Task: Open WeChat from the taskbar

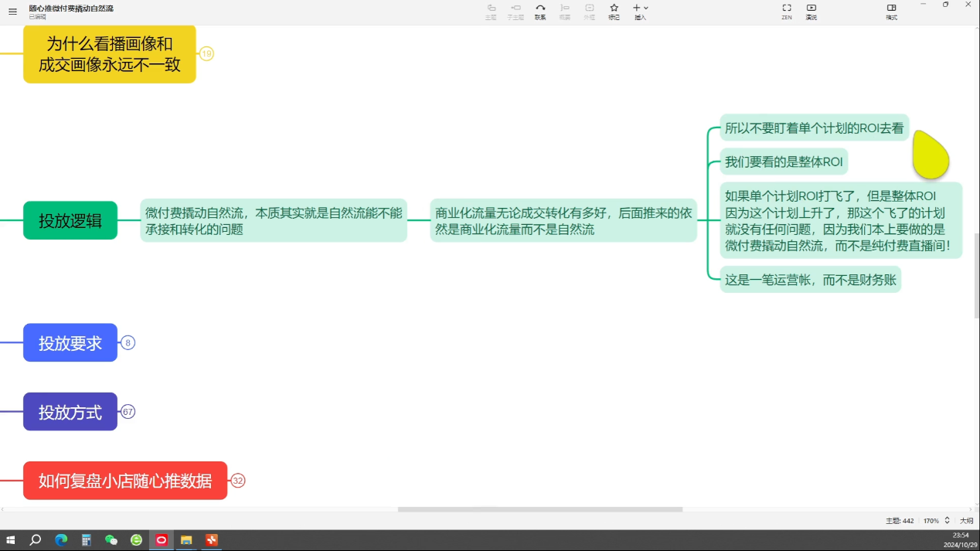Action: [x=111, y=540]
